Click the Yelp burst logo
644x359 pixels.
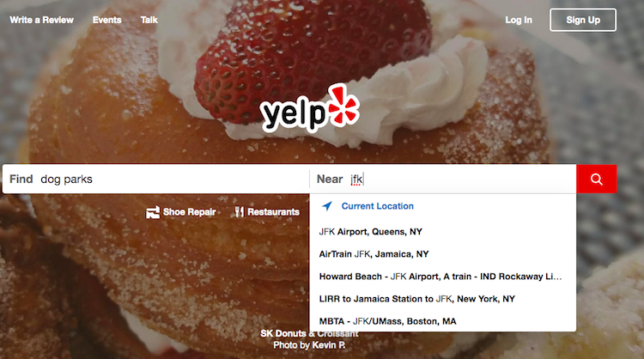[x=310, y=107]
